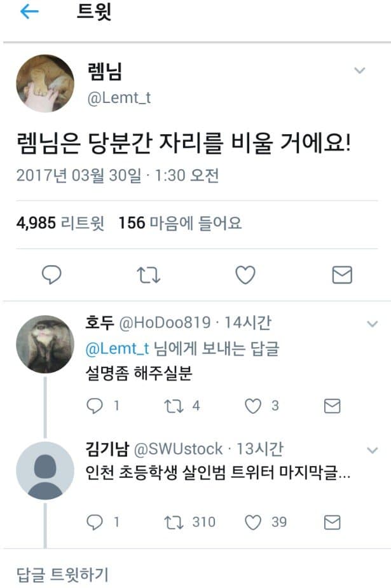Share 호두's reply via envelope icon
This screenshot has width=391, height=588.
click(332, 406)
